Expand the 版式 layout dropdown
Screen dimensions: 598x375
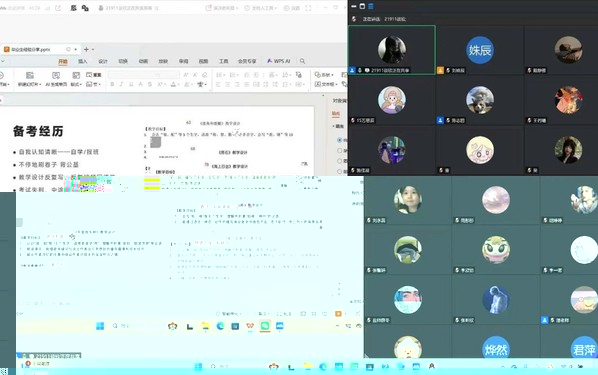pyautogui.click(x=76, y=84)
